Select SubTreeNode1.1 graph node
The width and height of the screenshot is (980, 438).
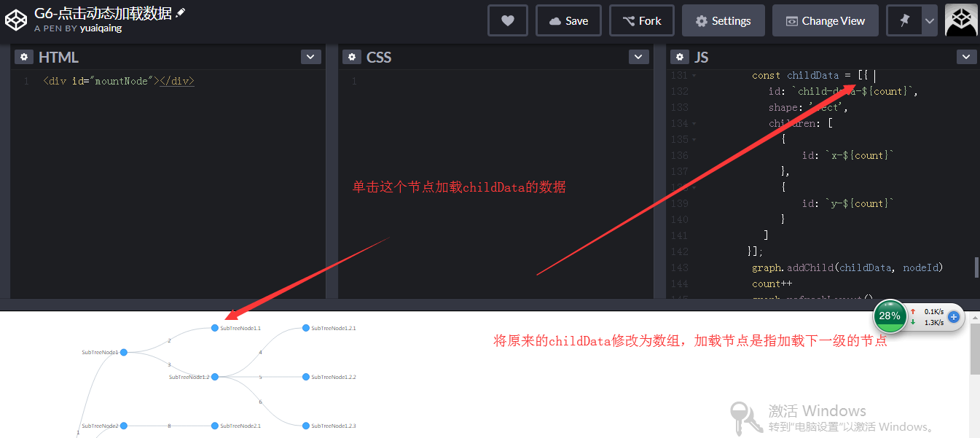tap(215, 328)
